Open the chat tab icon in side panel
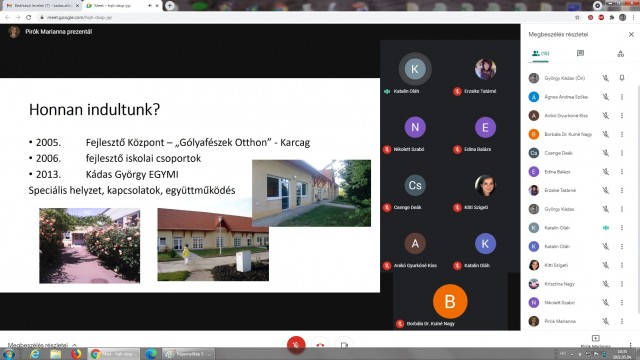The height and width of the screenshot is (360, 640). tap(580, 53)
